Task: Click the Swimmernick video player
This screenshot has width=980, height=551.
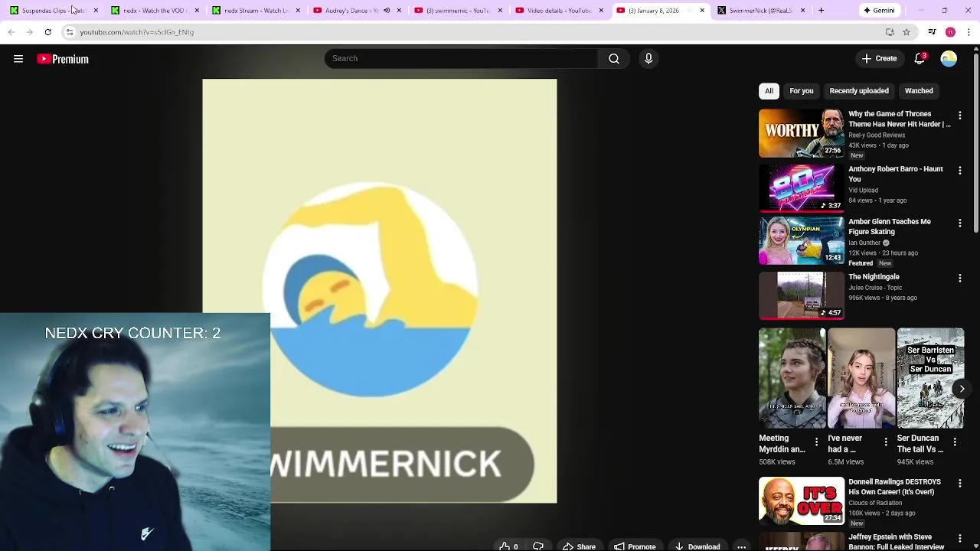Action: 380,291
